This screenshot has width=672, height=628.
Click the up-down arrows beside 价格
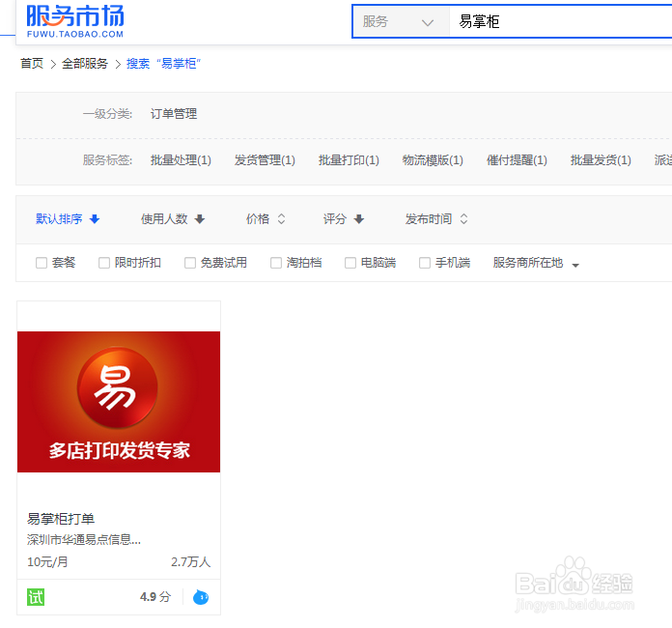(x=281, y=219)
